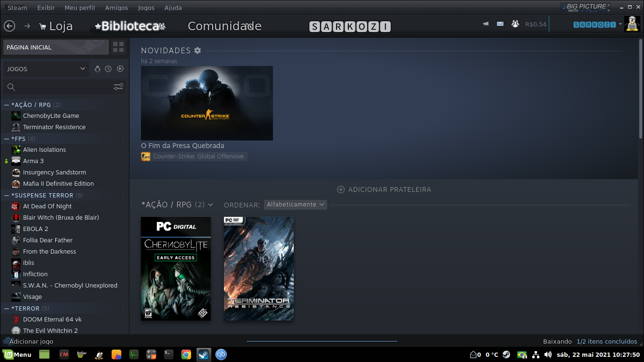Launch Chrome from the taskbar
The image size is (644, 362).
pyautogui.click(x=186, y=354)
